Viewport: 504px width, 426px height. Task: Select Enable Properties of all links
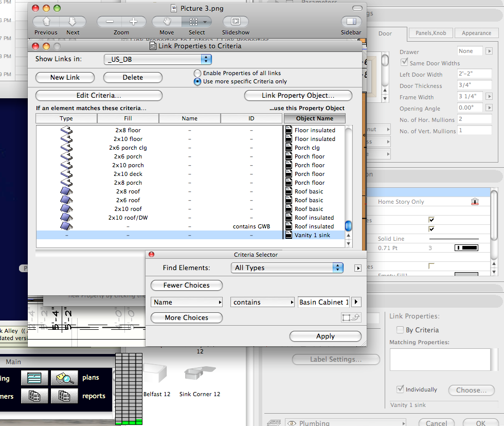[x=197, y=74]
